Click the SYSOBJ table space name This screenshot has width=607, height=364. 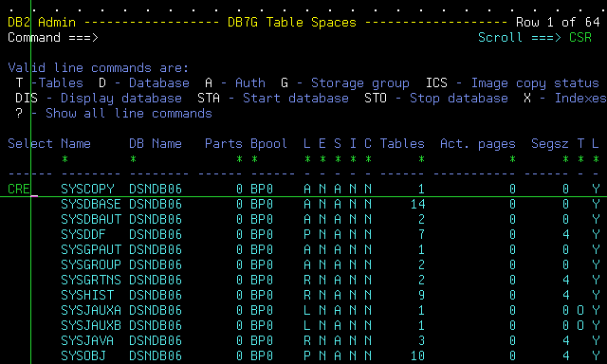click(x=83, y=355)
